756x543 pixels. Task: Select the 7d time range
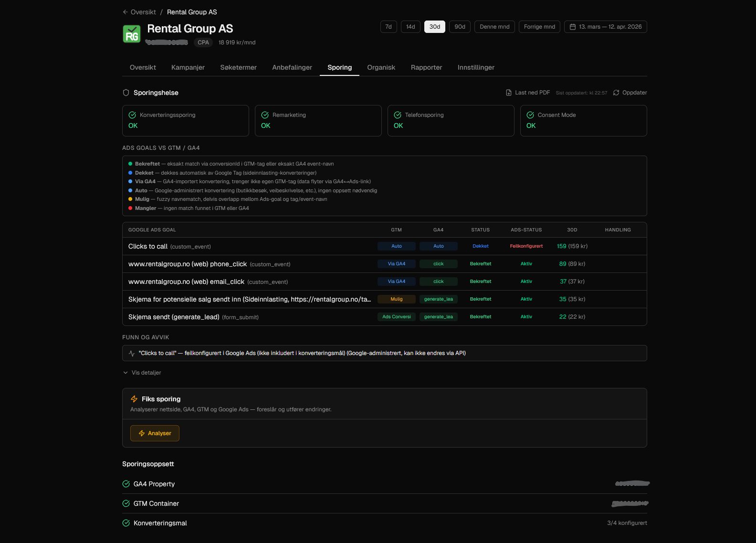[388, 27]
